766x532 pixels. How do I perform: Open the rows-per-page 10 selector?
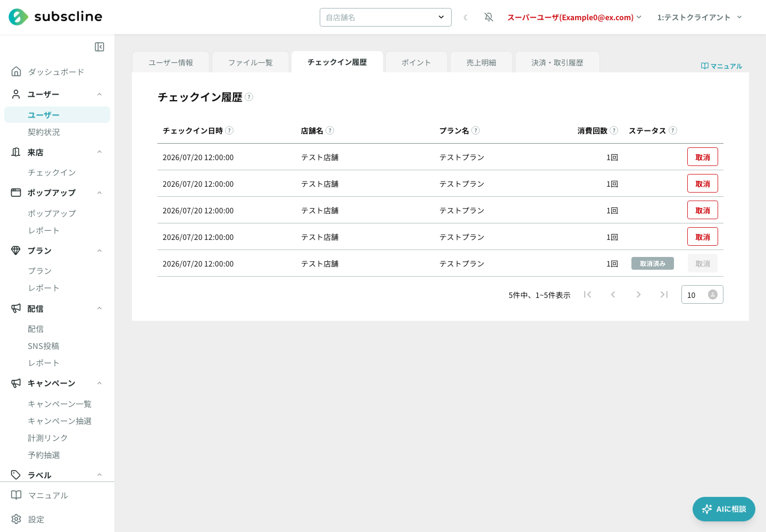[702, 295]
